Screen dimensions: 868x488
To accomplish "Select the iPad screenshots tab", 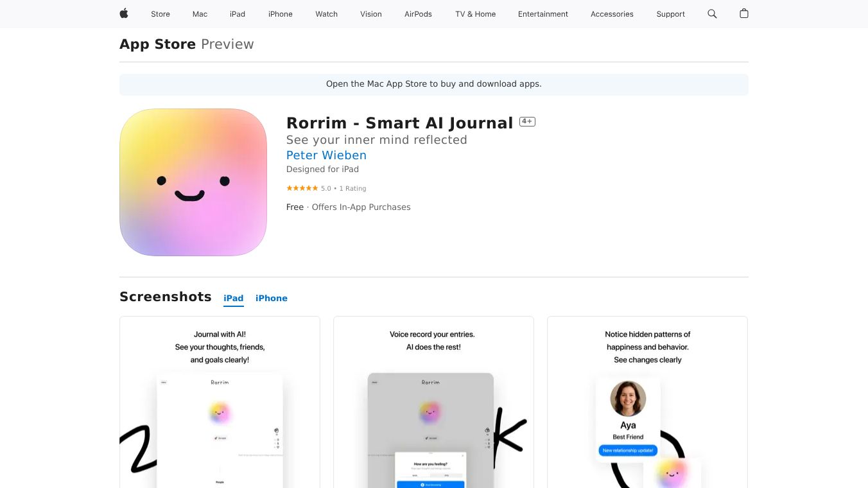I will pos(234,298).
